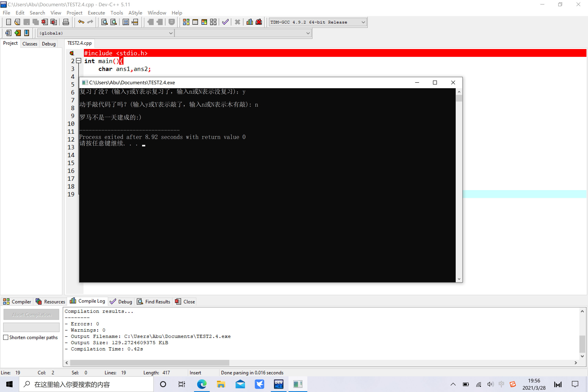Click the Undo arrow icon
Viewport: 588px width, 392px height.
[81, 22]
